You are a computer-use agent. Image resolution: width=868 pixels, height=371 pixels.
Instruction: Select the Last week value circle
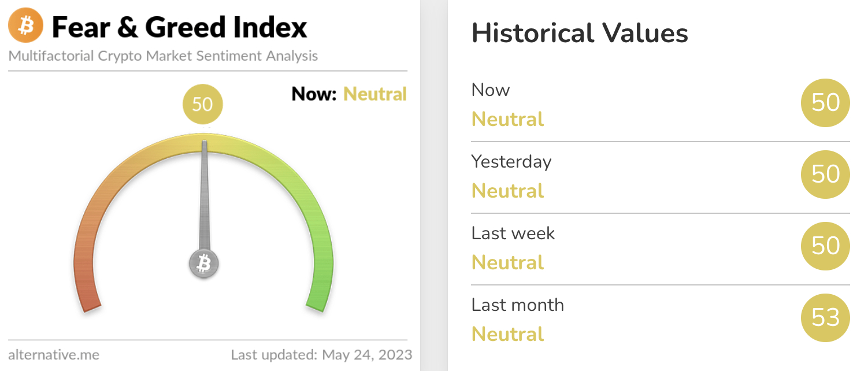pos(825,246)
